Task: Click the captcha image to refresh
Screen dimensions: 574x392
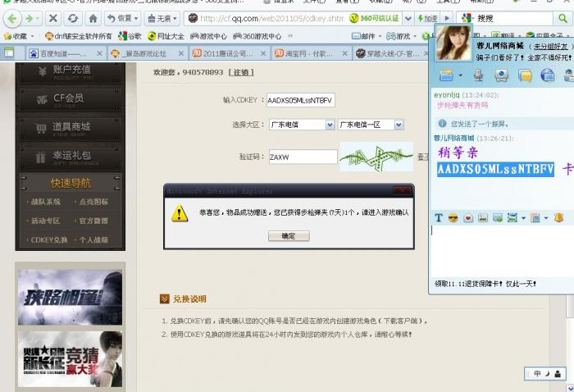Action: pos(376,157)
